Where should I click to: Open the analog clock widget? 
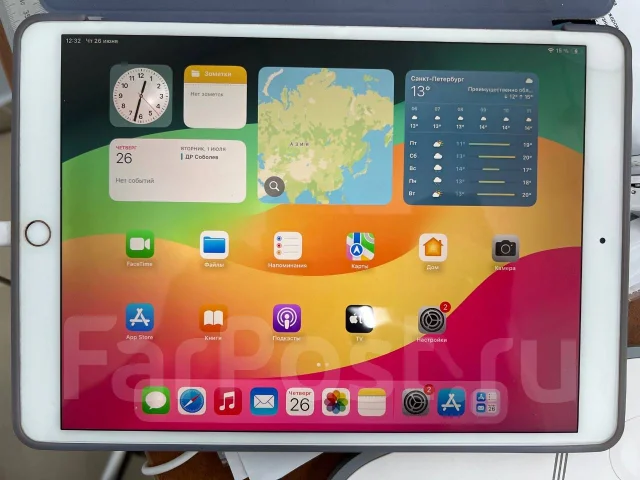(141, 96)
